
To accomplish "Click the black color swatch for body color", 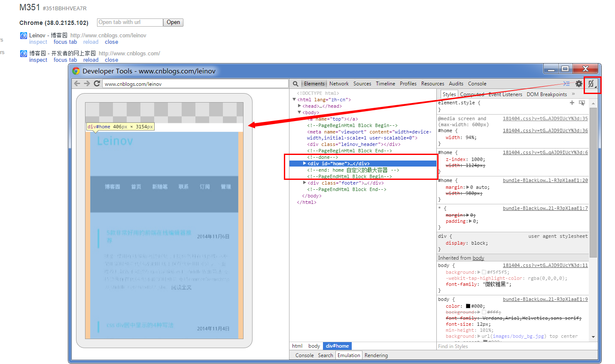I will (x=468, y=306).
